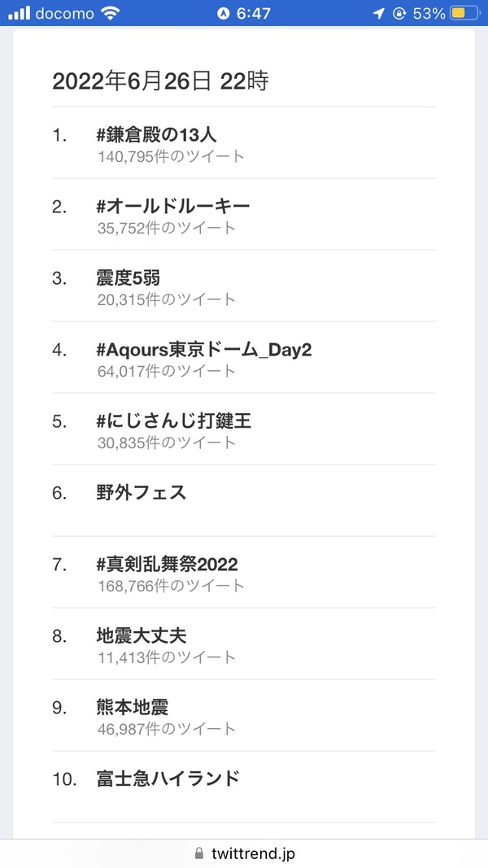Tap the Wi-Fi signal icon

click(111, 13)
